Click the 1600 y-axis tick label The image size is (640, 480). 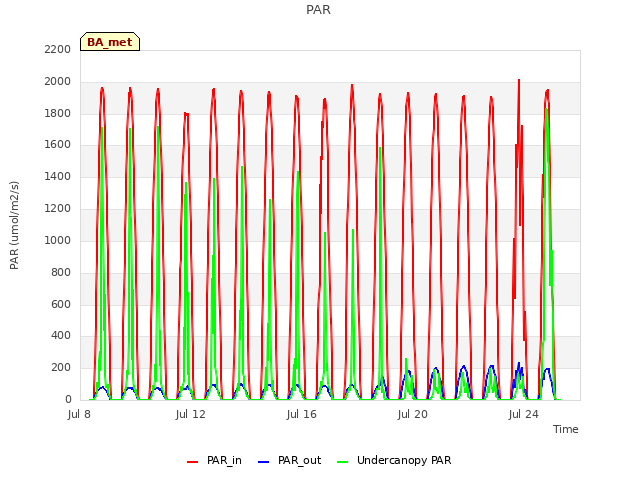(58, 144)
